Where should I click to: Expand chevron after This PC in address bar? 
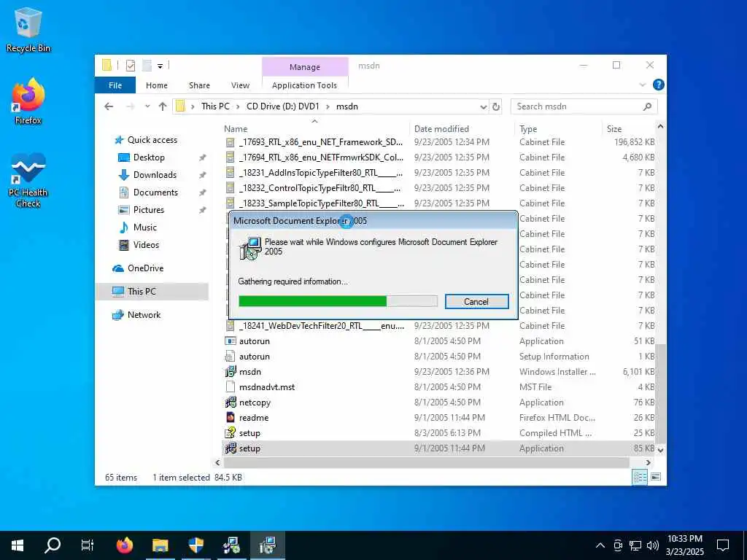239,106
